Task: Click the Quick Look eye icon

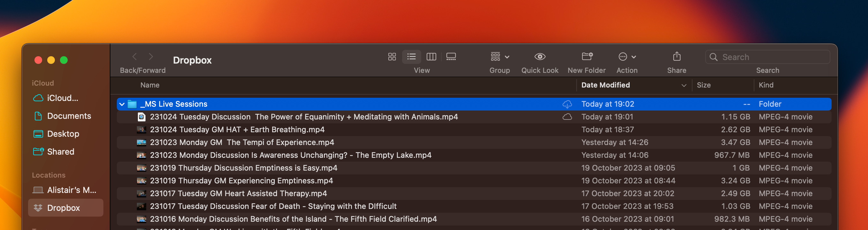Action: tap(540, 57)
